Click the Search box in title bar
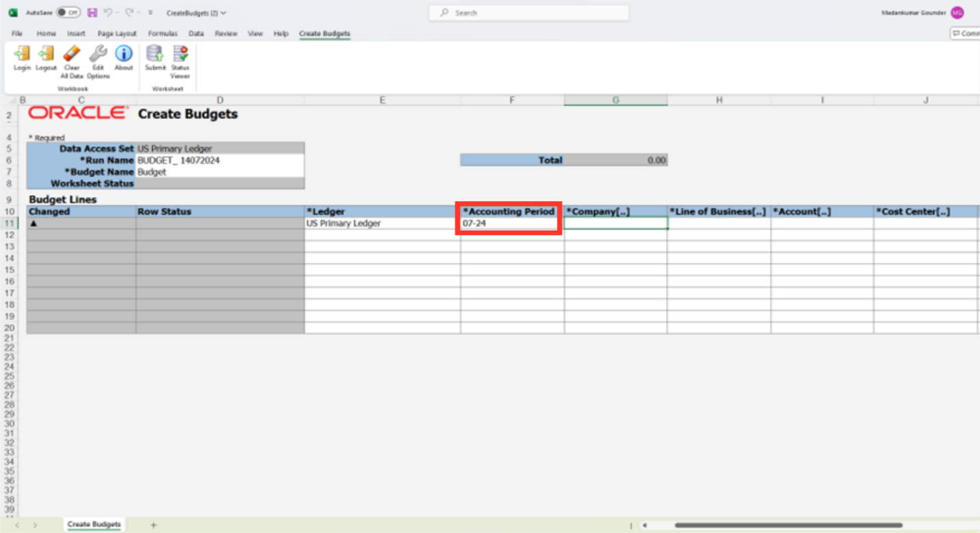The height and width of the screenshot is (533, 980). click(x=529, y=13)
